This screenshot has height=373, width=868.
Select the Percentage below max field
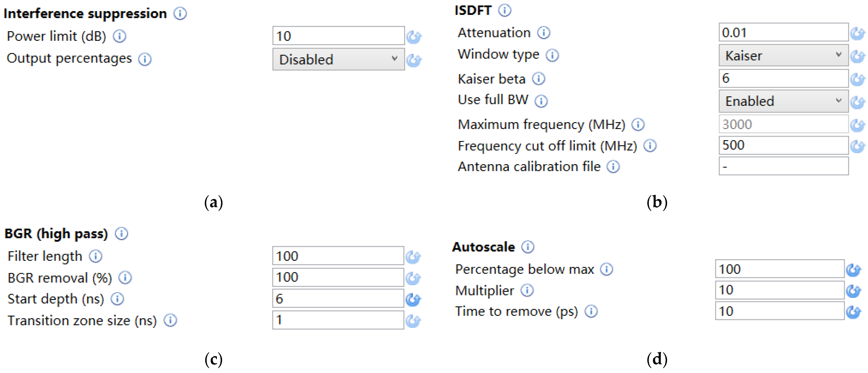pos(779,269)
